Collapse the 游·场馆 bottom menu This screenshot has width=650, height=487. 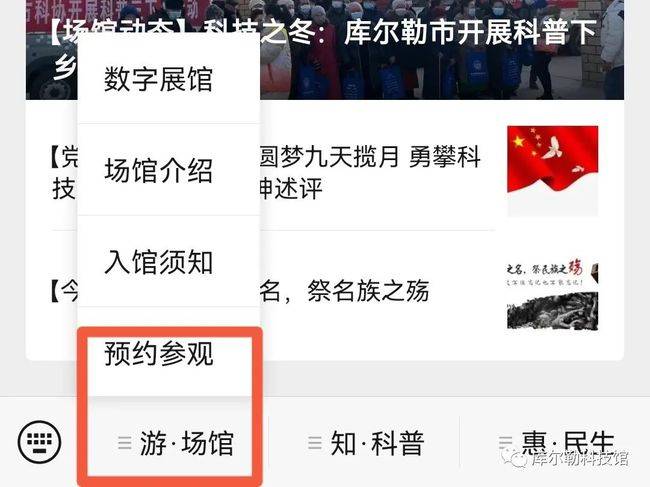coord(176,443)
